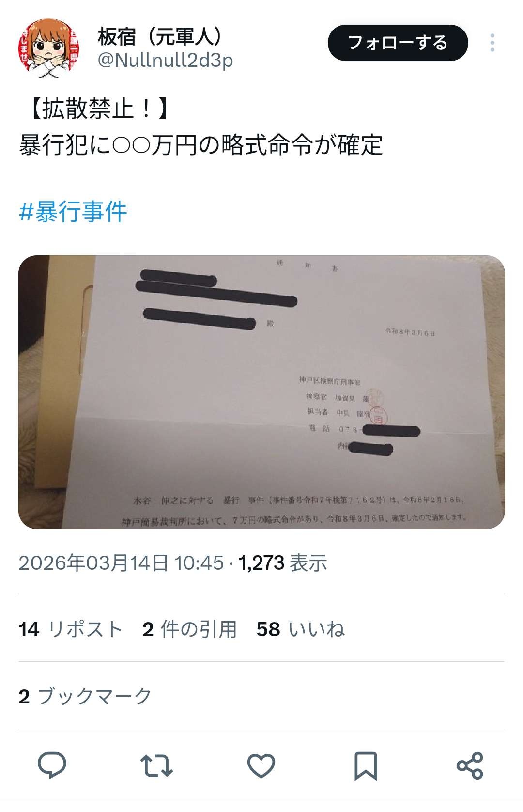Open the post timestamp 2026年03月14日 10:45
This screenshot has width=523, height=812.
tap(121, 563)
